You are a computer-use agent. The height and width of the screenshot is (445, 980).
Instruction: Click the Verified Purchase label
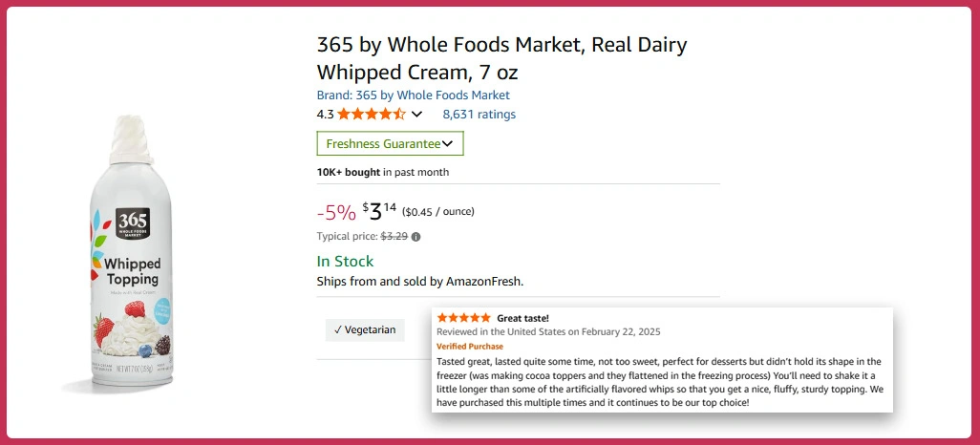pos(471,346)
